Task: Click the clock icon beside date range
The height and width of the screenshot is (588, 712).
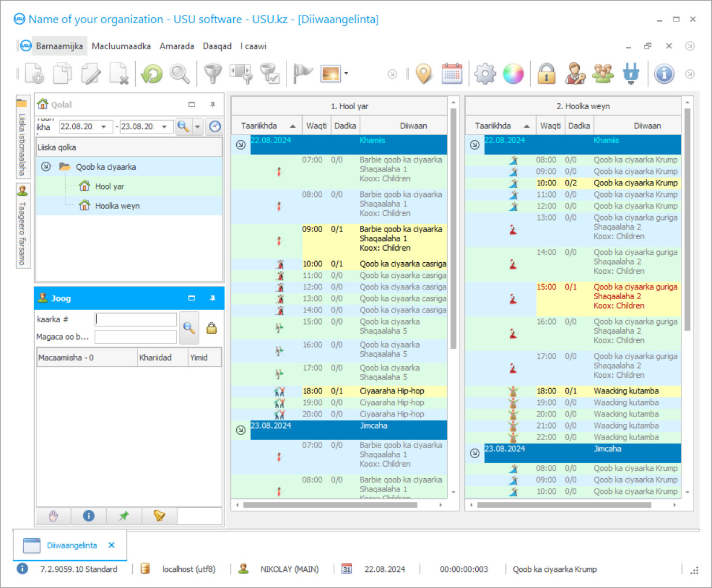Action: 215,126
